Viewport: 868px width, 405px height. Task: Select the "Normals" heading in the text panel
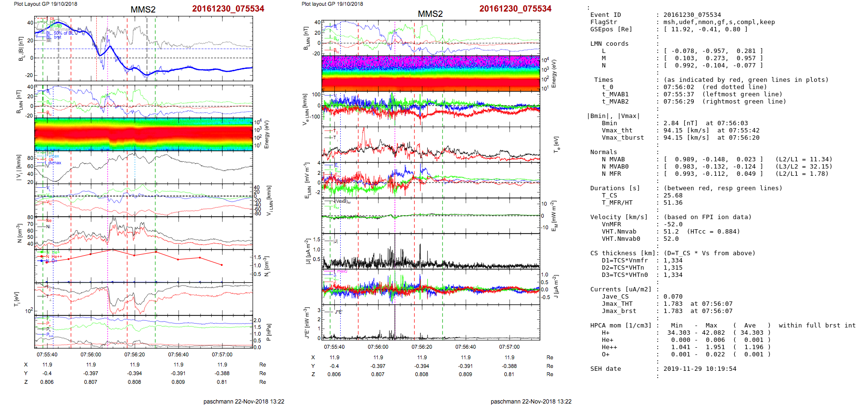click(x=603, y=152)
